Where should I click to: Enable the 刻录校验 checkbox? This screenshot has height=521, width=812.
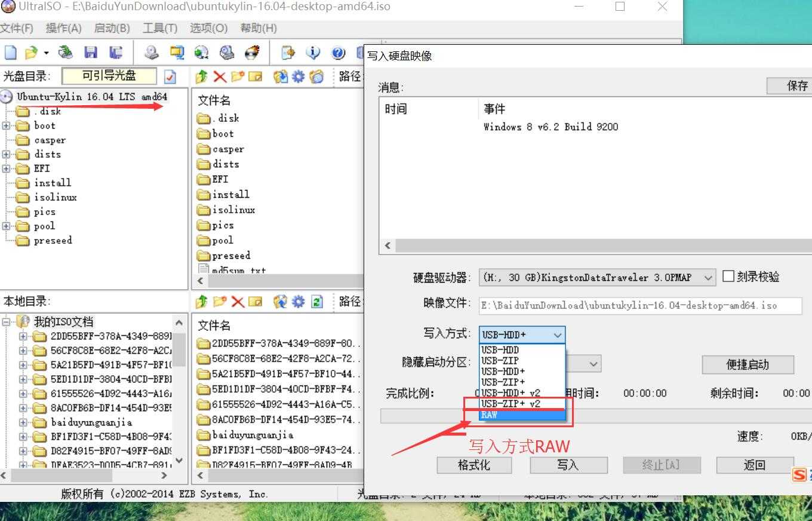tap(728, 276)
